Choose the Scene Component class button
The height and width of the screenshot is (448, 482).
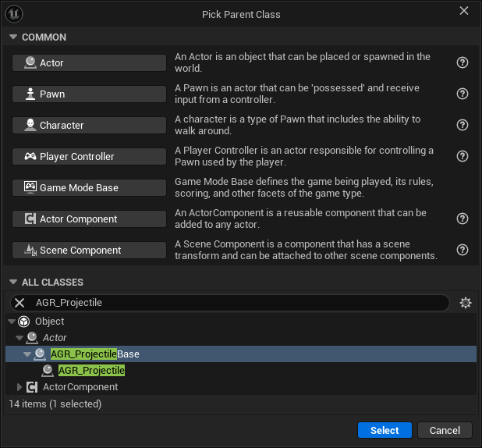[89, 251]
